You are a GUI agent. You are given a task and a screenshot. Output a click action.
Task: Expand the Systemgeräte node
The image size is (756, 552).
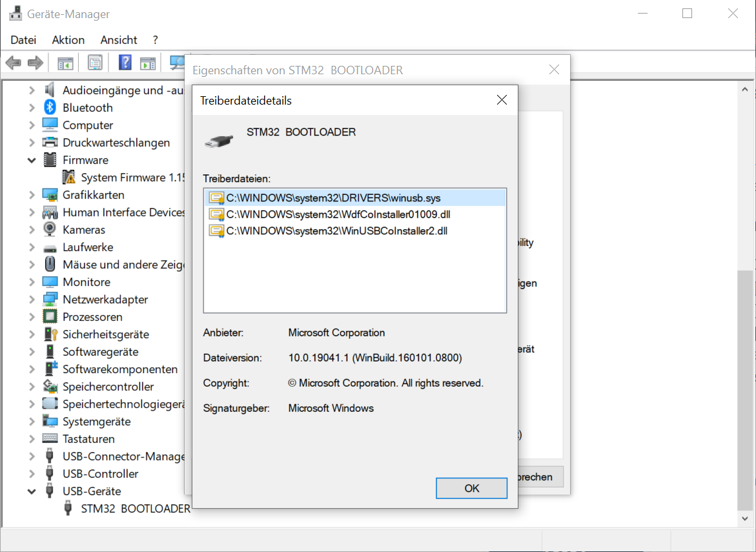(32, 422)
